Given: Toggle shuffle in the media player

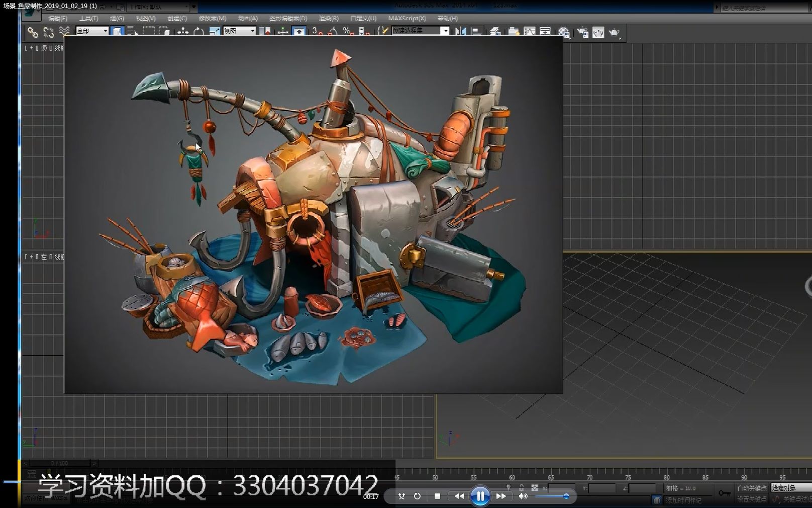Looking at the screenshot, I should (x=401, y=496).
